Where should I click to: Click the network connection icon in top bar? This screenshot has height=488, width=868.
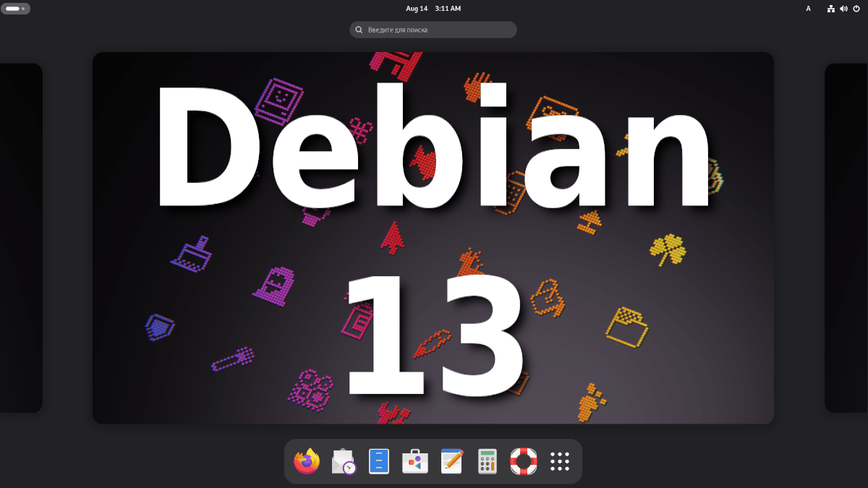coord(831,9)
